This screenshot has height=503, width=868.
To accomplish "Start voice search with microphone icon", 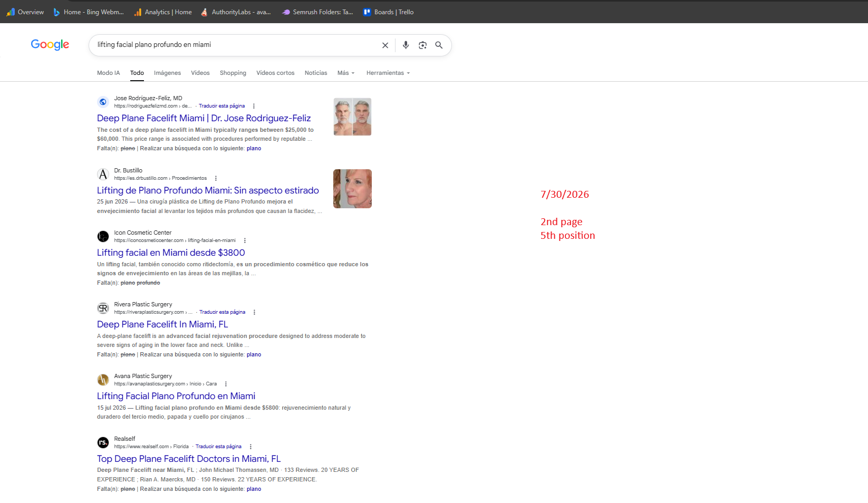I will pyautogui.click(x=406, y=45).
